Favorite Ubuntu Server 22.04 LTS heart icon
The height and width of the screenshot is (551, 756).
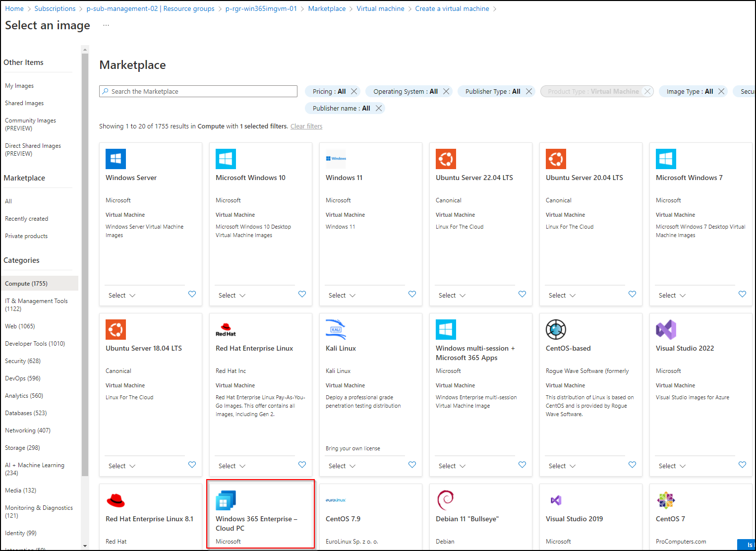(x=522, y=294)
